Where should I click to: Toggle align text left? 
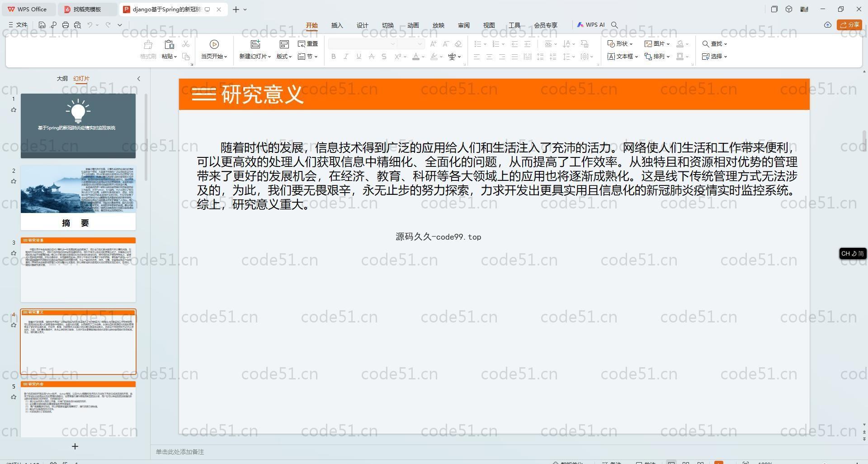(476, 57)
